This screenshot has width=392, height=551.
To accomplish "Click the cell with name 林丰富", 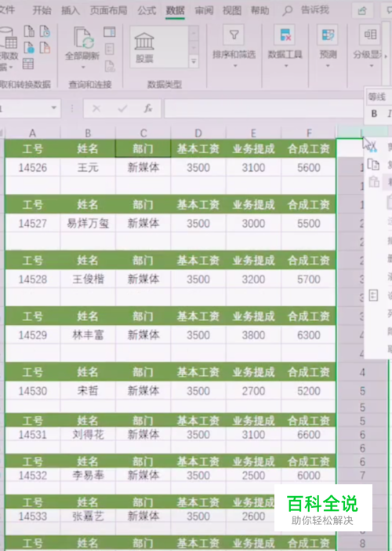I will 88,335.
